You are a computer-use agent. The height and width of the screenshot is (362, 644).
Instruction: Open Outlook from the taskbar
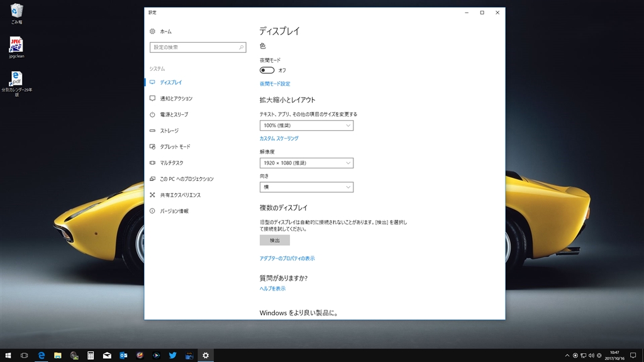(123, 356)
